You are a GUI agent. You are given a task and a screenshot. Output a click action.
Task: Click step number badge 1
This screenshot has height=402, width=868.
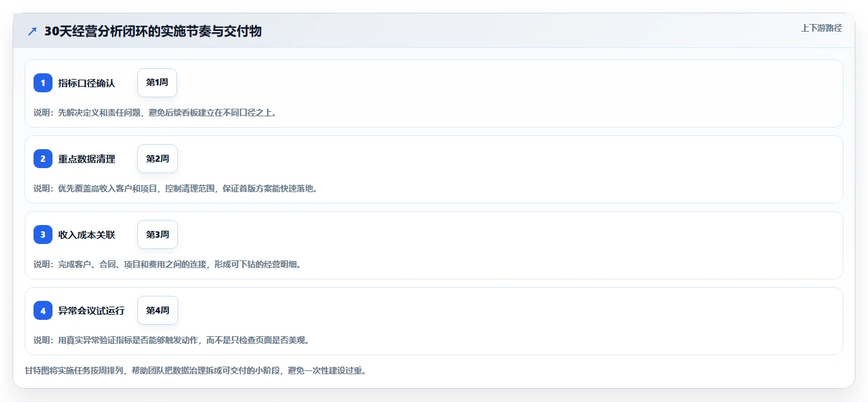click(43, 83)
